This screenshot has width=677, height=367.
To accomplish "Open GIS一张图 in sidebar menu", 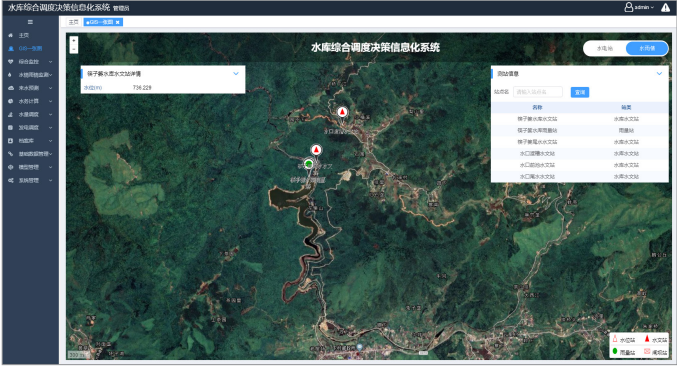I will 30,49.
